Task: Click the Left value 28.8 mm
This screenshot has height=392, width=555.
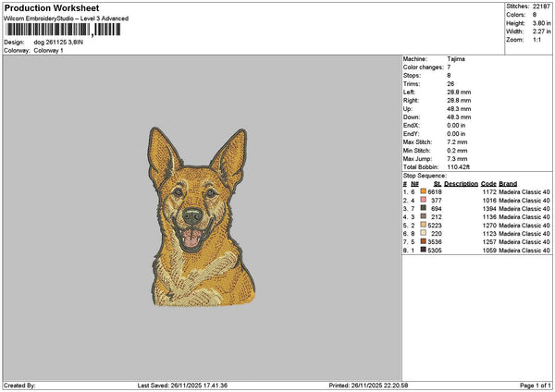Action: point(459,92)
